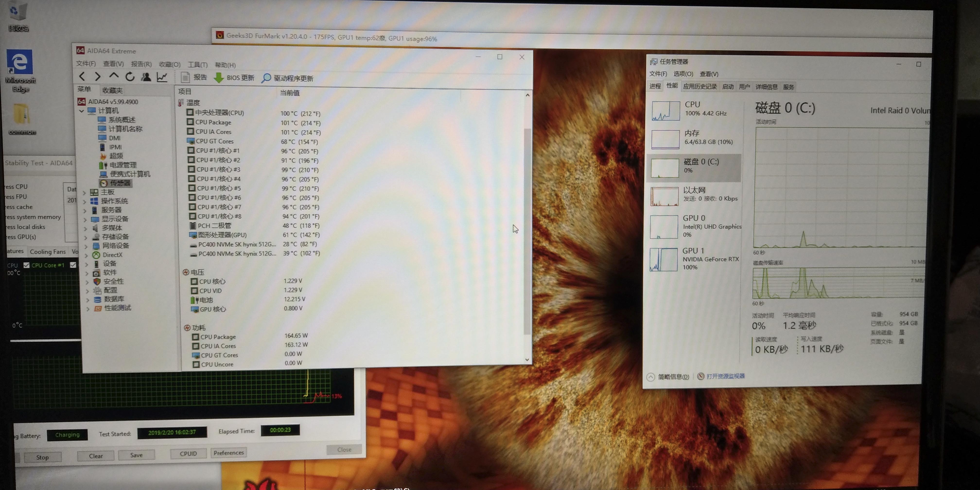Click the AIDA64 graph chart toolbar icon

click(x=162, y=77)
